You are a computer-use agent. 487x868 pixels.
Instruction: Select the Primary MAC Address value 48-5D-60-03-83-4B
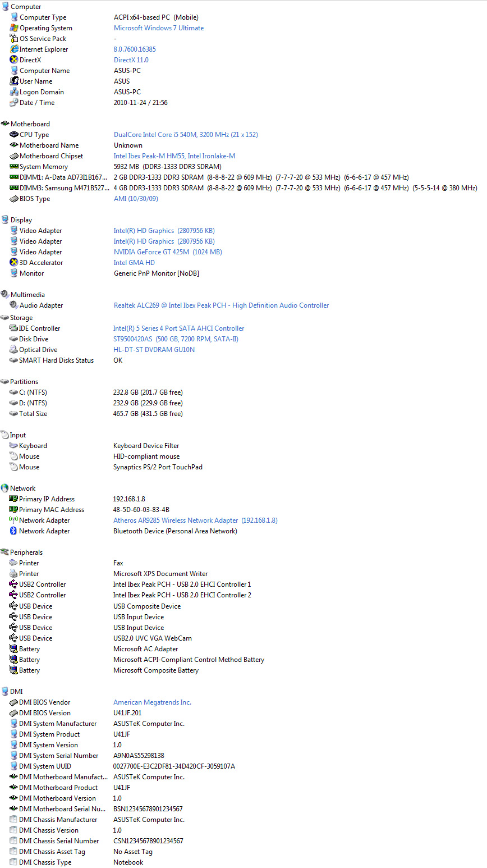[x=141, y=510]
